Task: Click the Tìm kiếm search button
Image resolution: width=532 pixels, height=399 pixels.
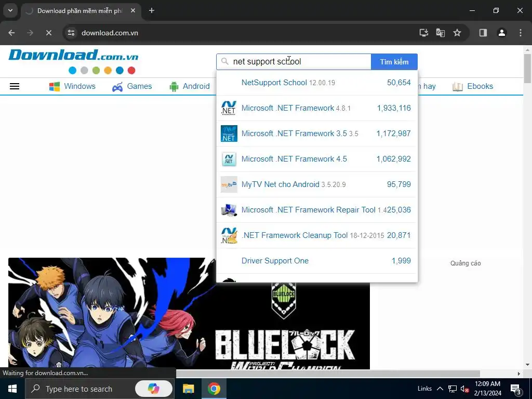Action: (394, 62)
